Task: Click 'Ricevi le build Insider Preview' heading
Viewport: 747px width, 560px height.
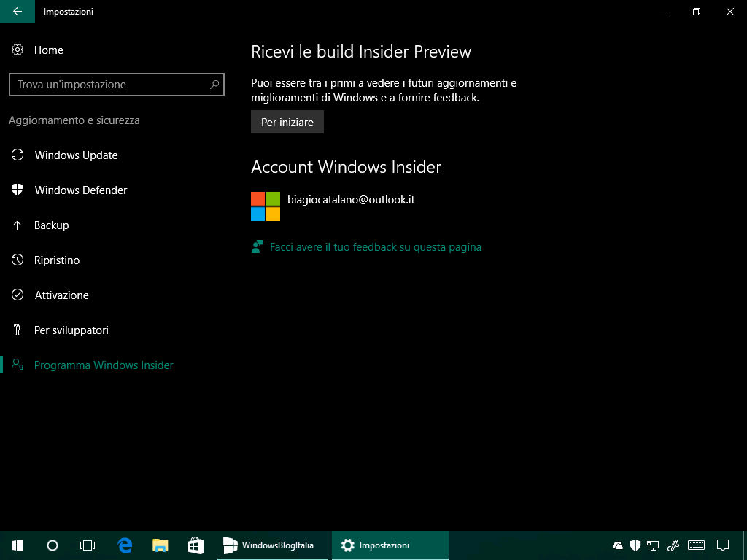Action: pyautogui.click(x=361, y=52)
